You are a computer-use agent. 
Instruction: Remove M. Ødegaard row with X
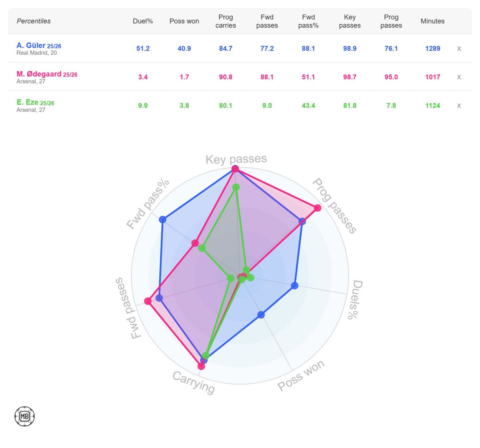click(459, 77)
